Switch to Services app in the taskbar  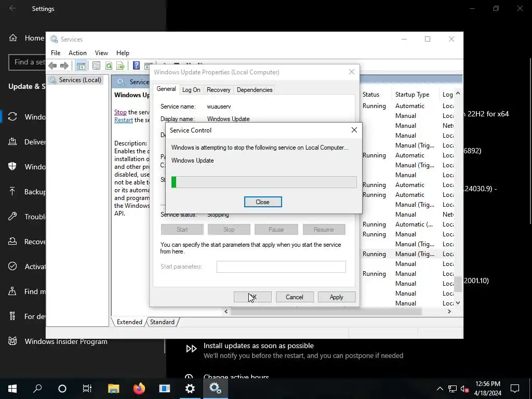pos(216,389)
